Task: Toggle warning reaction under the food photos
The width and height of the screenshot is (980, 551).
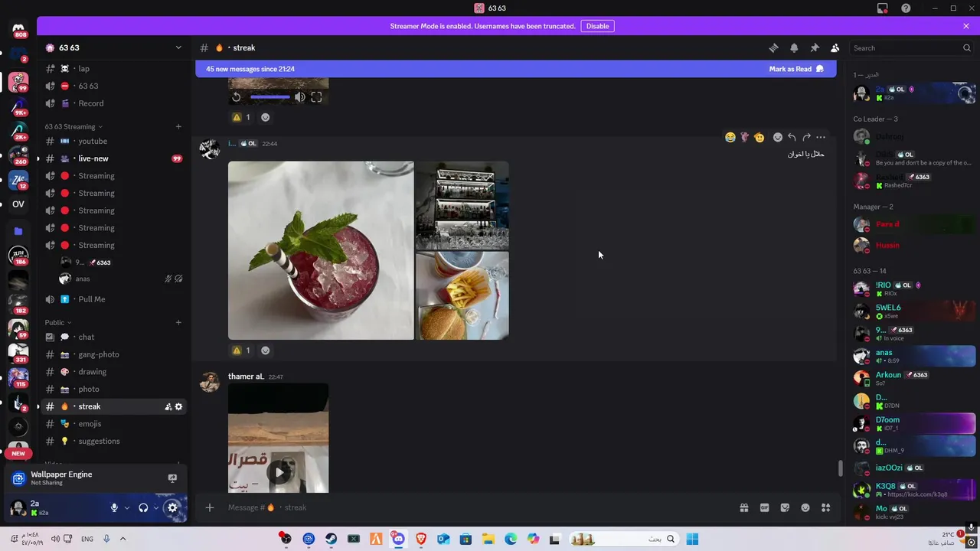Action: coord(241,350)
